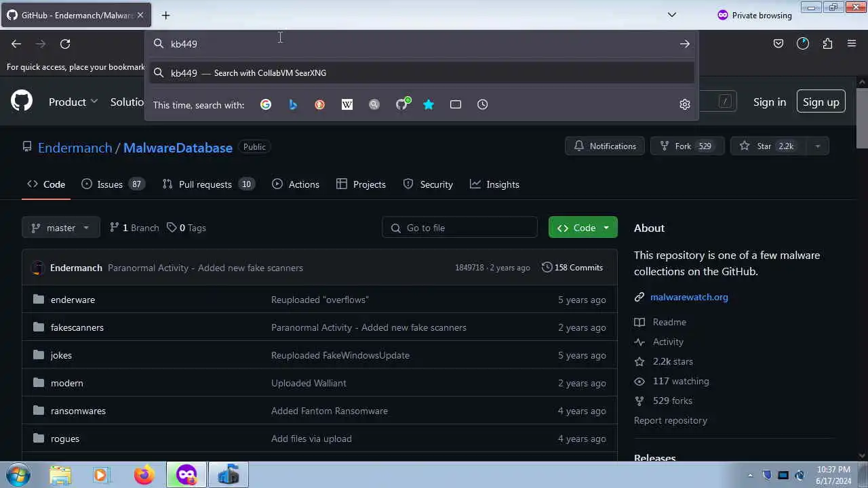Open star lists dropdown arrow
This screenshot has width=868, height=488.
pyautogui.click(x=817, y=146)
